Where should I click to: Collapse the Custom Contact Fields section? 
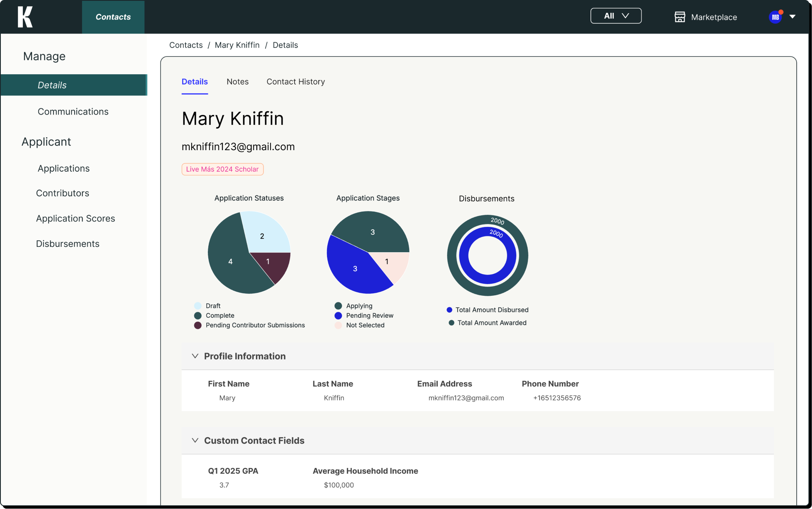195,440
